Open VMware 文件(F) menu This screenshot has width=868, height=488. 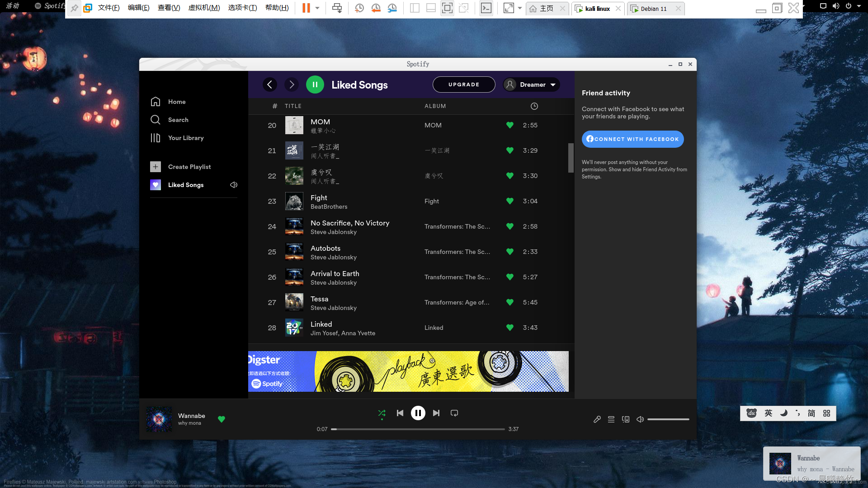pyautogui.click(x=109, y=8)
